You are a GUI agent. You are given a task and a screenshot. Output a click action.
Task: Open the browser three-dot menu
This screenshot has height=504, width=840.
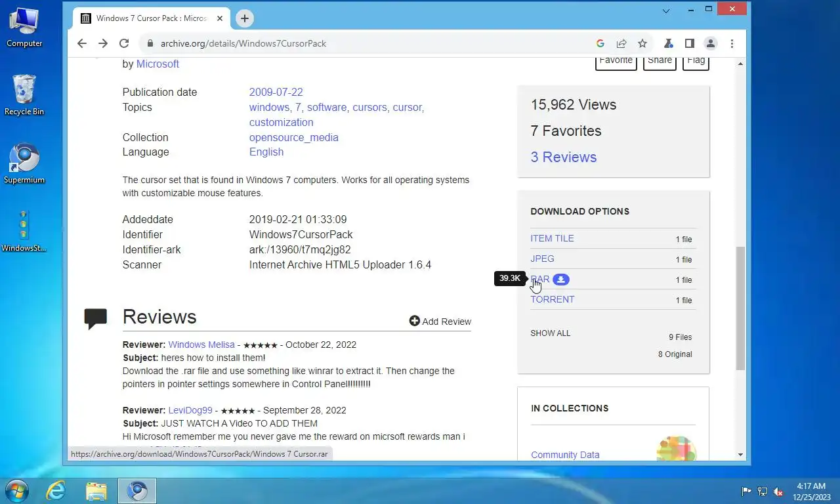coord(732,43)
